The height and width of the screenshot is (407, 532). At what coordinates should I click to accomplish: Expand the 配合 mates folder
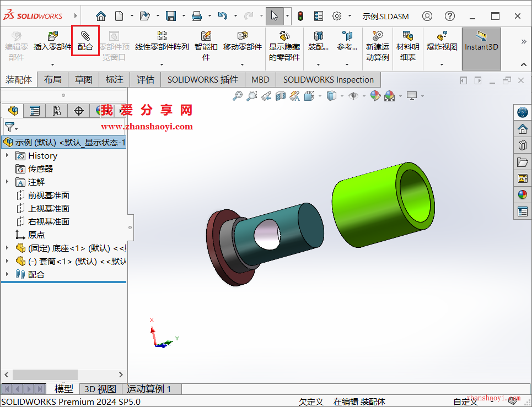coord(7,274)
